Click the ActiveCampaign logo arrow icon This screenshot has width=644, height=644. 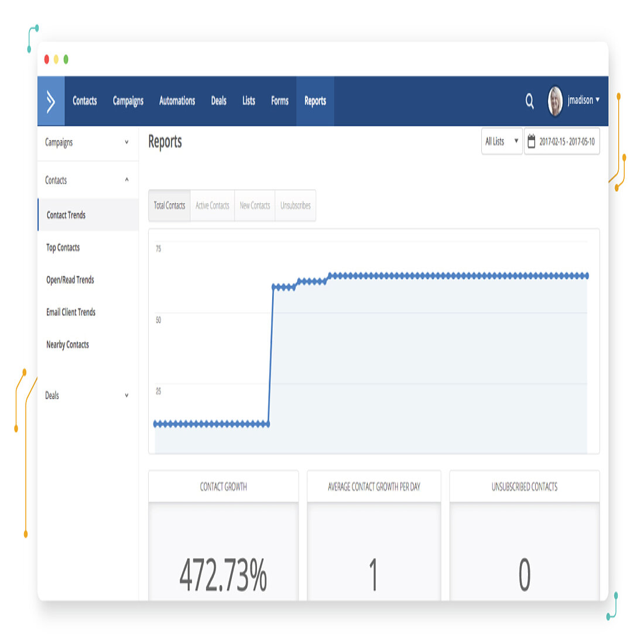50,101
